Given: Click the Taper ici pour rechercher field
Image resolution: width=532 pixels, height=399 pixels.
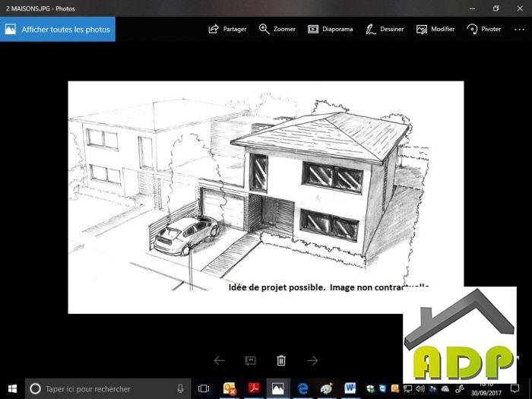Looking at the screenshot, I should (99, 388).
